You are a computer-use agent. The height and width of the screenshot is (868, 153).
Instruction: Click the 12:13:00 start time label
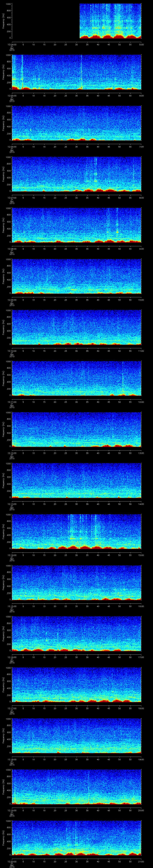[x=12, y=504]
